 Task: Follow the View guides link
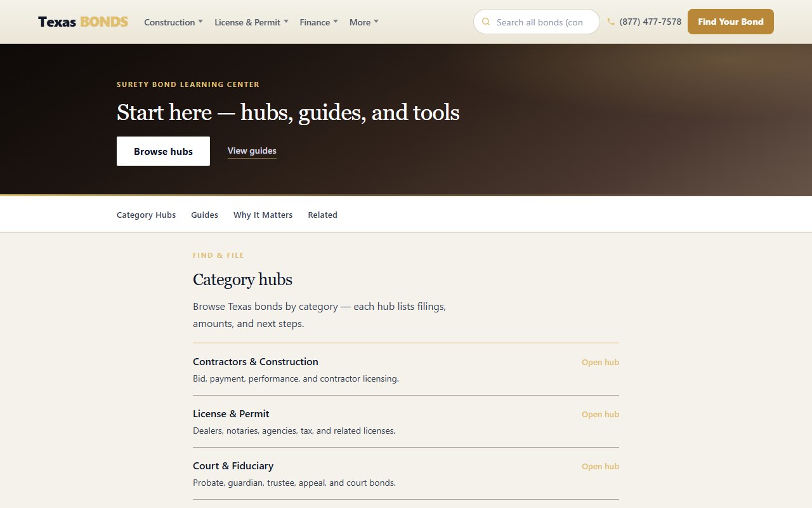[252, 151]
